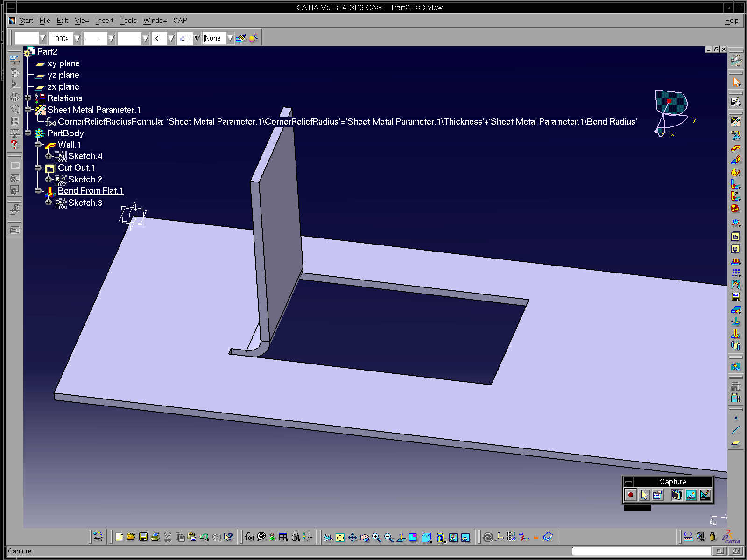Click the Fit All In icon
The image size is (747, 560).
[340, 538]
